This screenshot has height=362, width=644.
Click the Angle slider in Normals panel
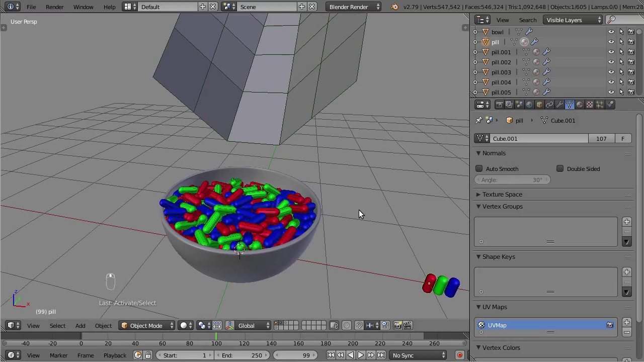click(x=513, y=179)
